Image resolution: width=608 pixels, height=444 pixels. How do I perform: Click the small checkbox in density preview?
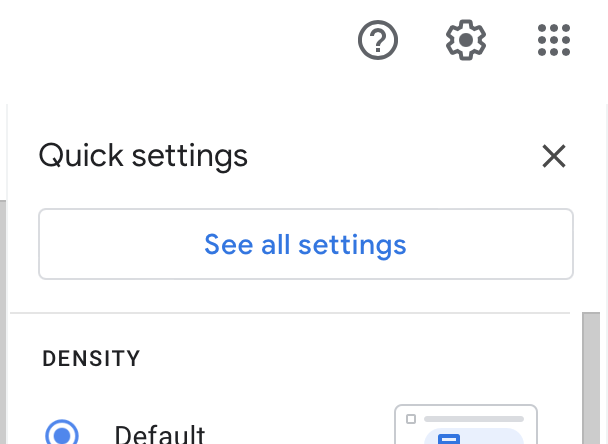(x=411, y=419)
